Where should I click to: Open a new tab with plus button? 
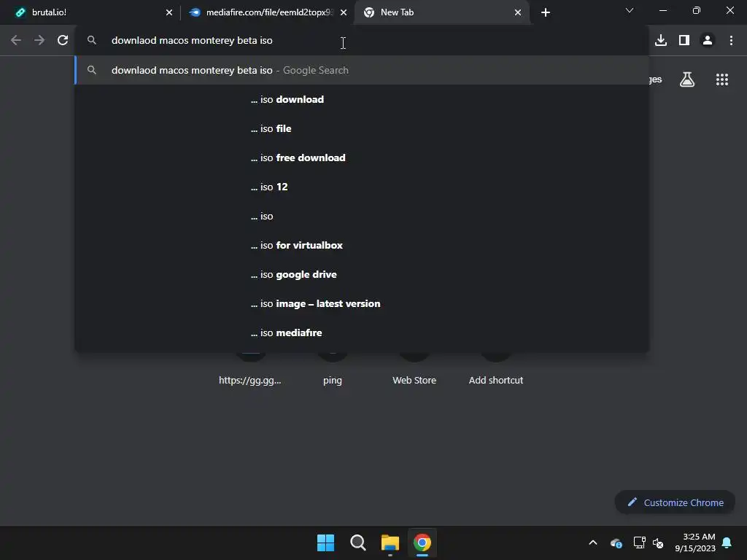[x=546, y=12]
